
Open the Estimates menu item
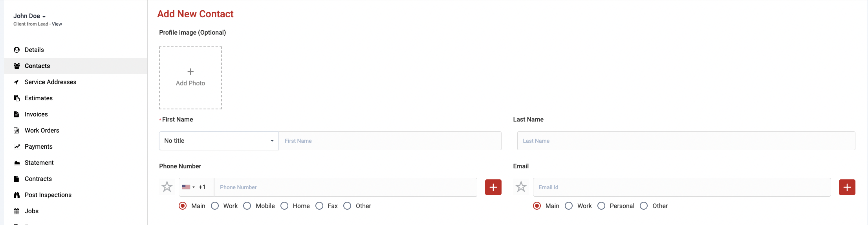38,98
